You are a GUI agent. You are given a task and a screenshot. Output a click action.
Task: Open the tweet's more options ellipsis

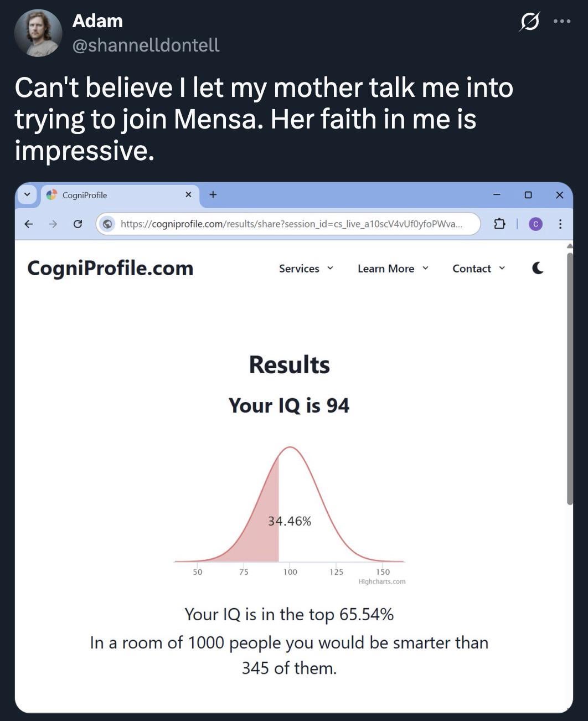[x=561, y=22]
